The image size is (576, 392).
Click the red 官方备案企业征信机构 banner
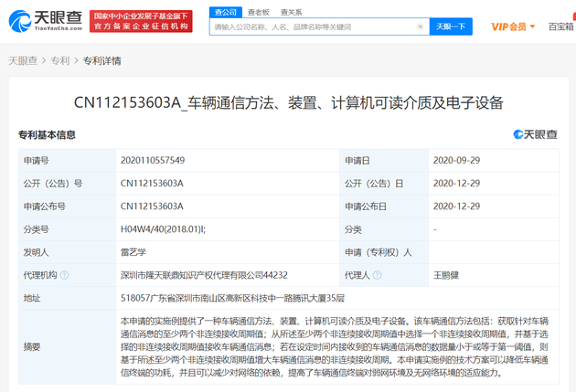(x=141, y=21)
